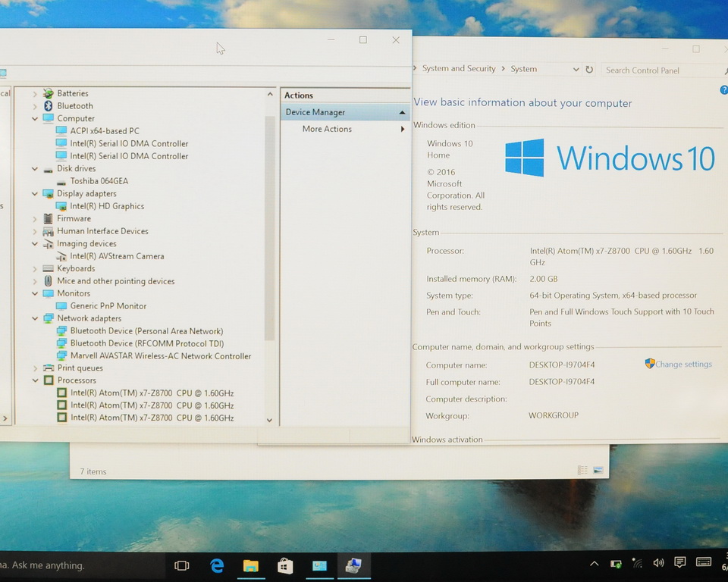728x582 pixels.
Task: Collapse the Device Manager actions section
Action: (402, 112)
